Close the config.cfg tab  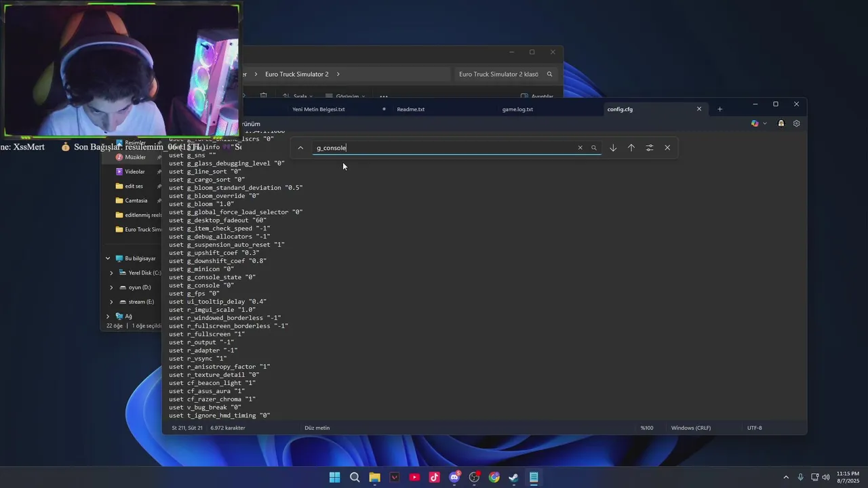699,109
